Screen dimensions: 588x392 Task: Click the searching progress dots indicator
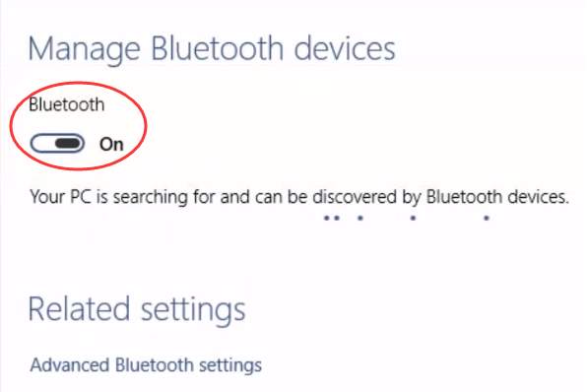click(x=407, y=218)
